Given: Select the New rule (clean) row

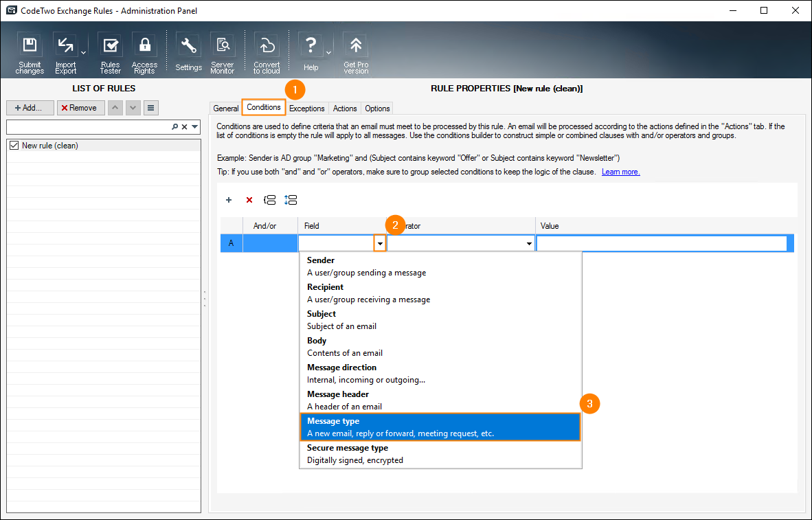Looking at the screenshot, I should pyautogui.click(x=104, y=146).
